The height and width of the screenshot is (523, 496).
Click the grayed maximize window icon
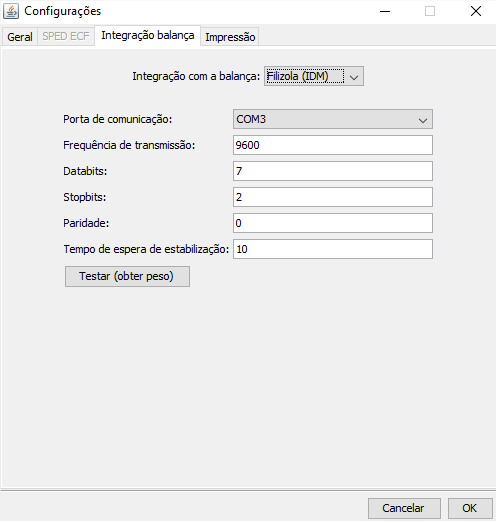click(x=430, y=11)
